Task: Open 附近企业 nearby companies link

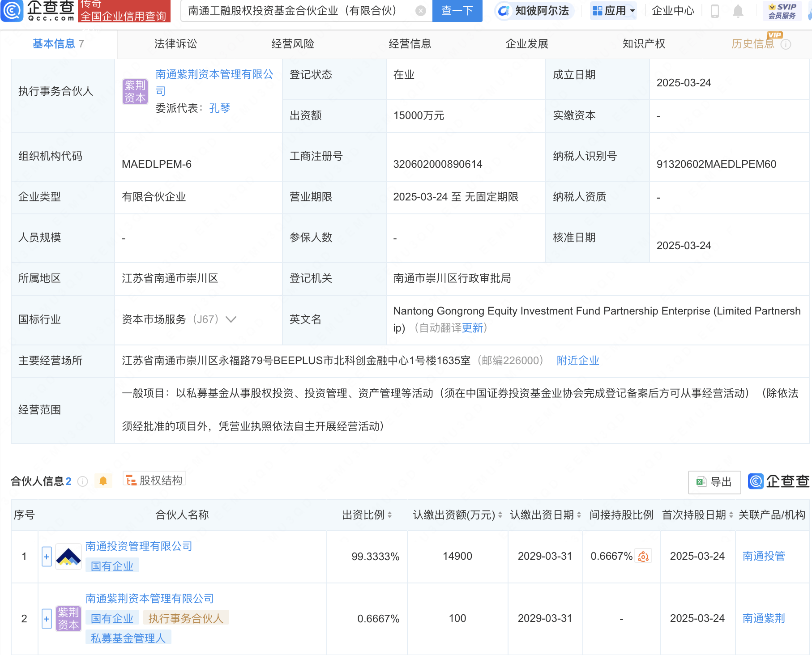Action: [578, 361]
